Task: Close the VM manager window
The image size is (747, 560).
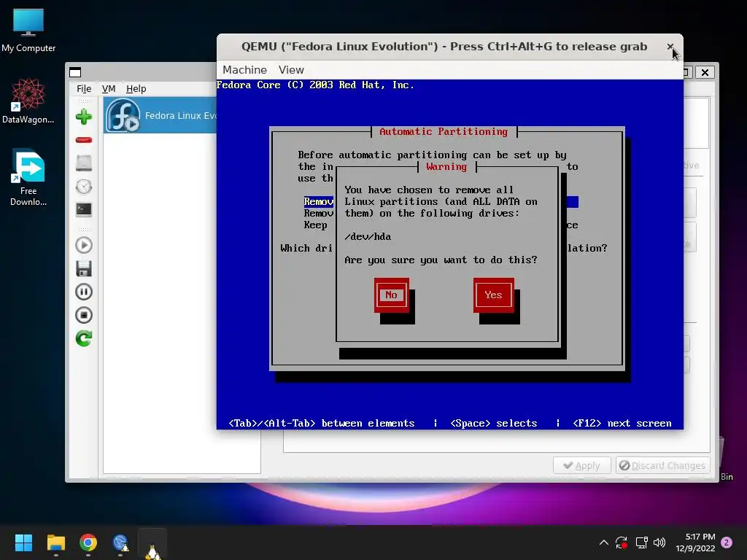Action: pyautogui.click(x=705, y=72)
